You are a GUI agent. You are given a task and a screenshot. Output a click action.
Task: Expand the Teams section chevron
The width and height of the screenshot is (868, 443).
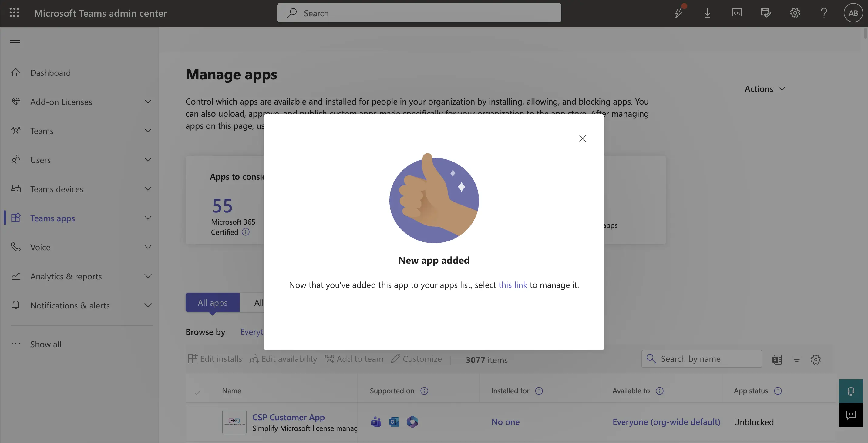(x=148, y=130)
